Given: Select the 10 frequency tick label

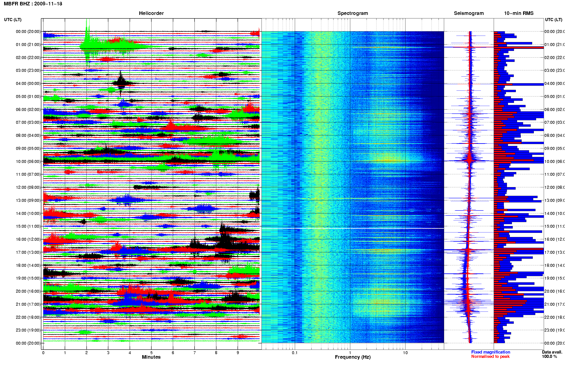Looking at the screenshot, I should 405,353.
